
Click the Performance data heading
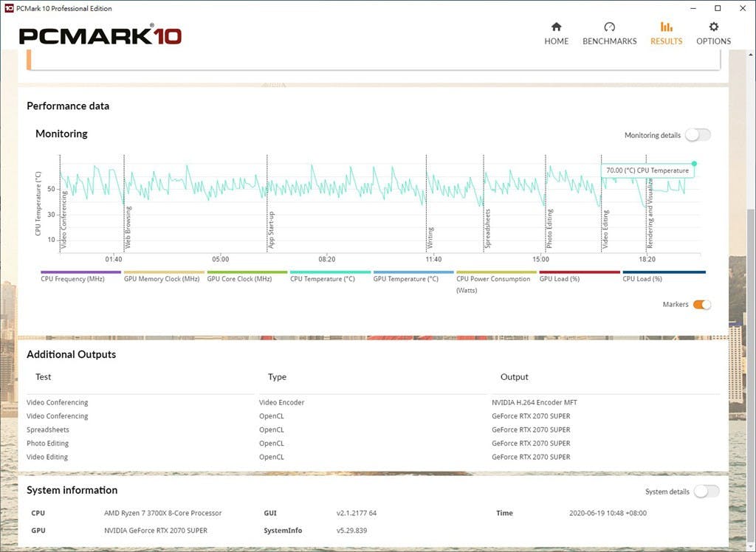pos(68,106)
